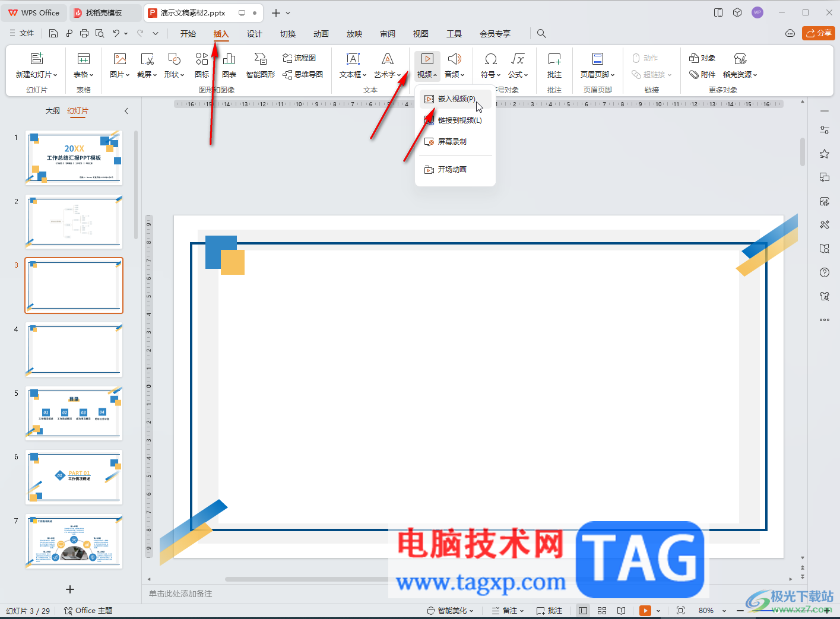Open the 图标 icon library
The height and width of the screenshot is (619, 840).
click(x=202, y=66)
